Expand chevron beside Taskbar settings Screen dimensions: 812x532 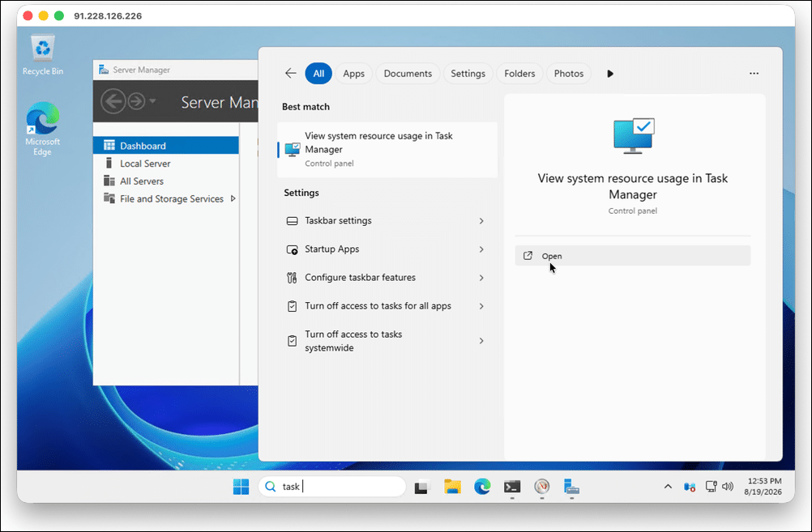(x=481, y=221)
